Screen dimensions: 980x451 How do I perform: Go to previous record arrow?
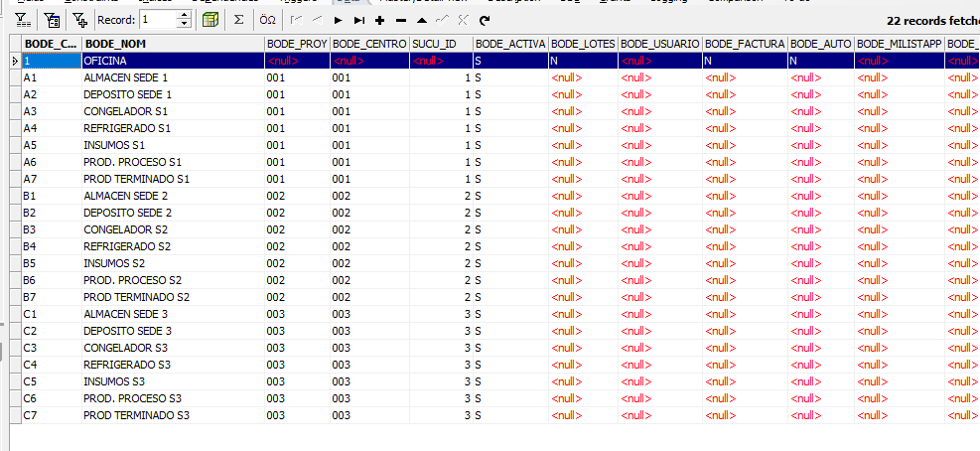[317, 20]
